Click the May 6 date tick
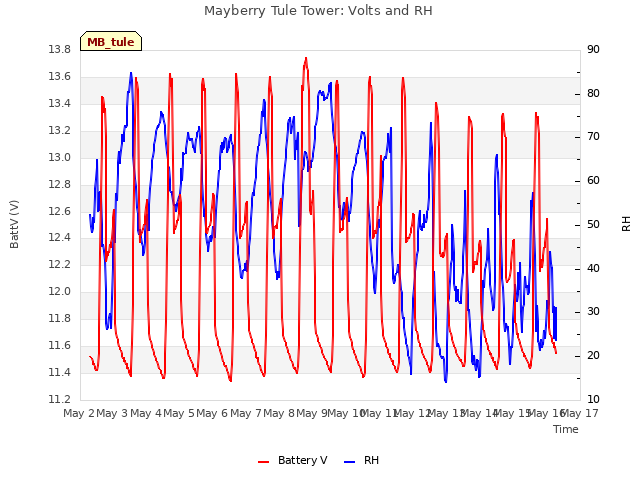 pos(212,414)
